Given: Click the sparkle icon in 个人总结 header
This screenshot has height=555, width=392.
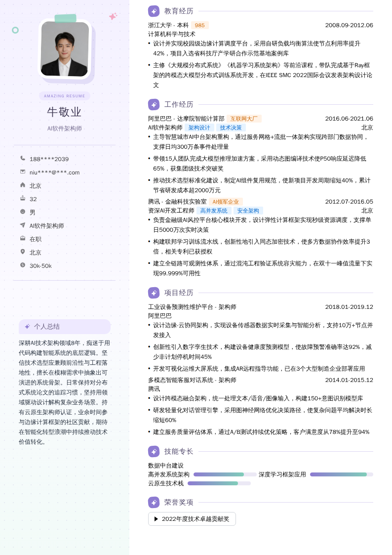Looking at the screenshot, I should (27, 327).
